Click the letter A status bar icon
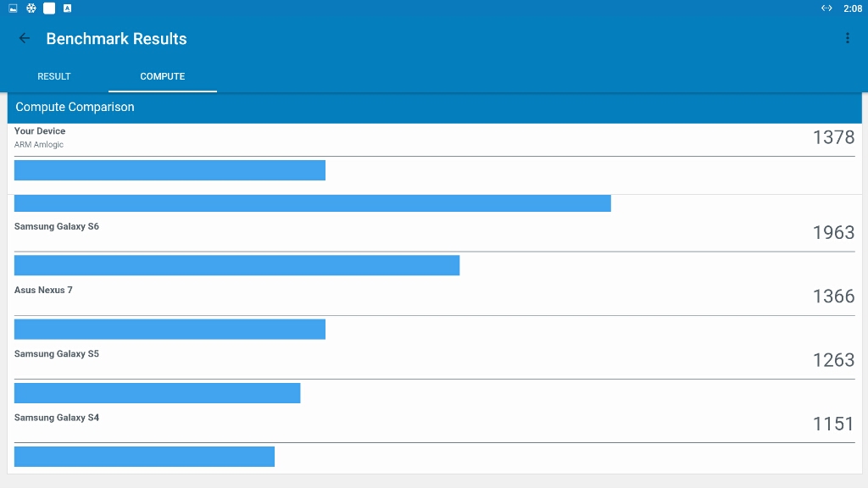 [x=67, y=8]
